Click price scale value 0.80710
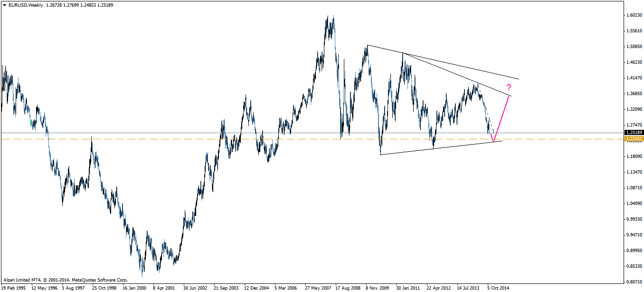 (635, 282)
